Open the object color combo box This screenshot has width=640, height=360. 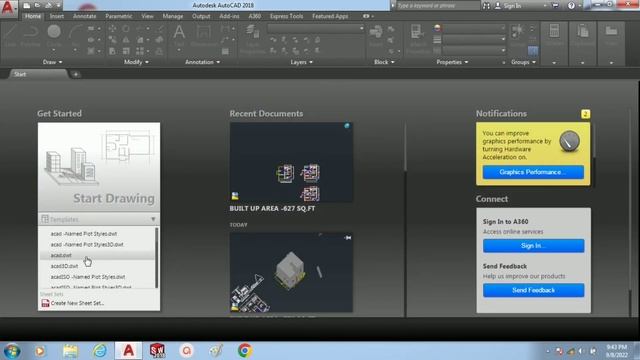pyautogui.click(x=474, y=28)
